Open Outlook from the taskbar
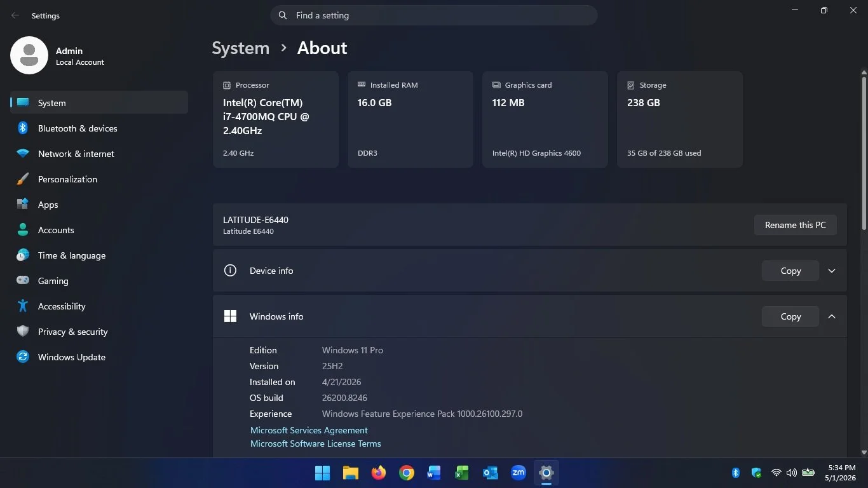Screen dimensions: 868x488 (x=491, y=473)
